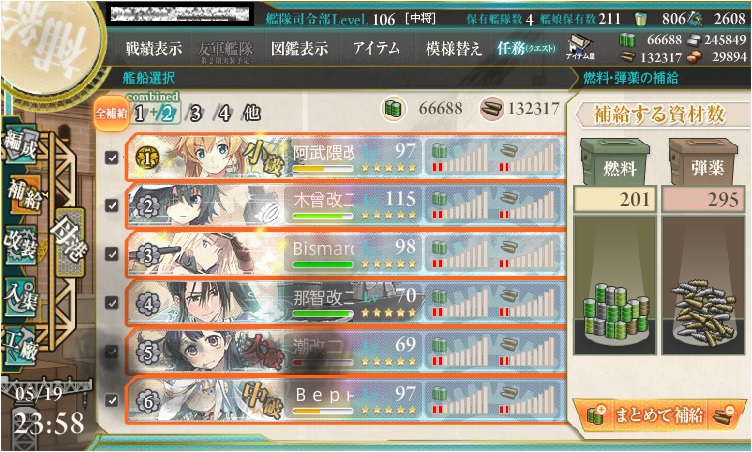Click the まとめて補給 bulk resupply button
Screen dimensions: 752x452
coord(659,415)
